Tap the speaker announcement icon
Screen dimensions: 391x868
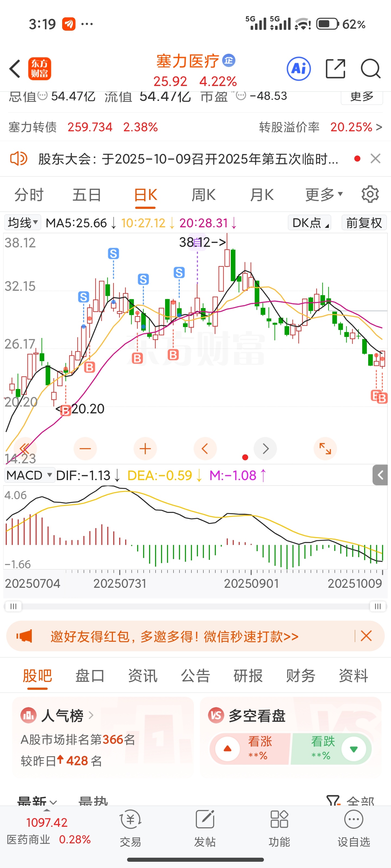(18, 158)
